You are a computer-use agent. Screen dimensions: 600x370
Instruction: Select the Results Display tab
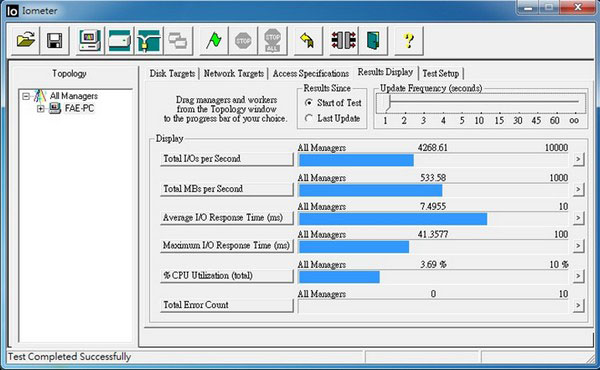(x=385, y=72)
